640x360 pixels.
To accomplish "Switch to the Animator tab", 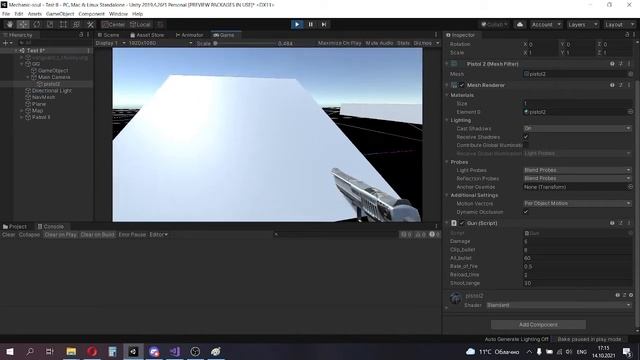I will coord(189,35).
